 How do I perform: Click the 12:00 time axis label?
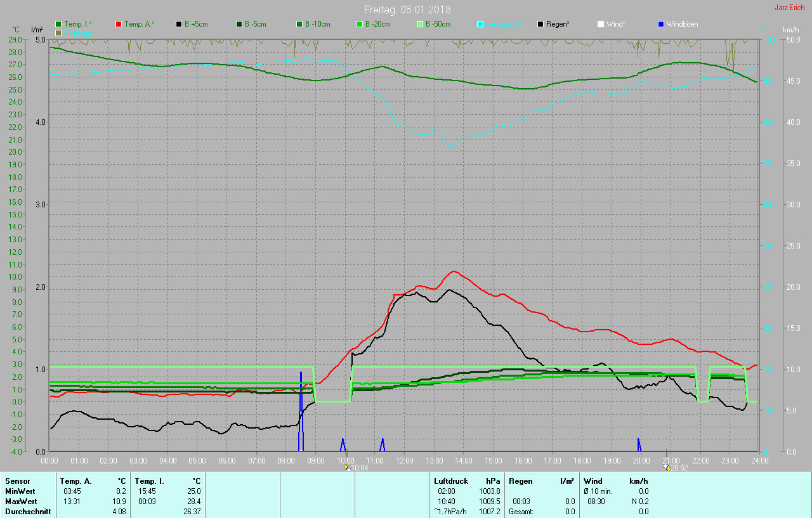coord(405,460)
